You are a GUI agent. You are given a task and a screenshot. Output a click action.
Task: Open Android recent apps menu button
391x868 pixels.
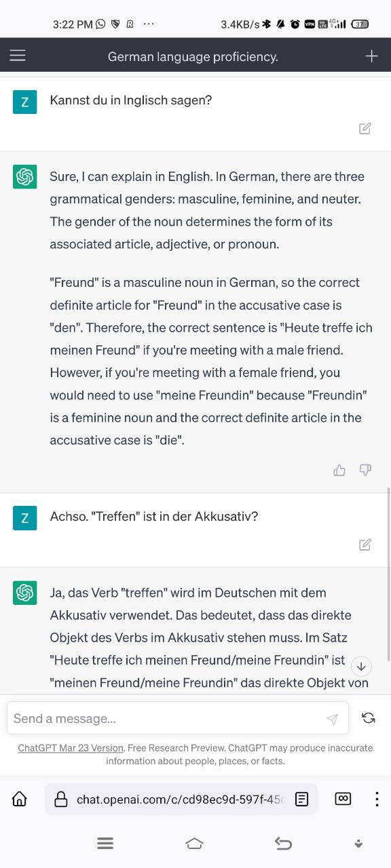click(x=105, y=844)
